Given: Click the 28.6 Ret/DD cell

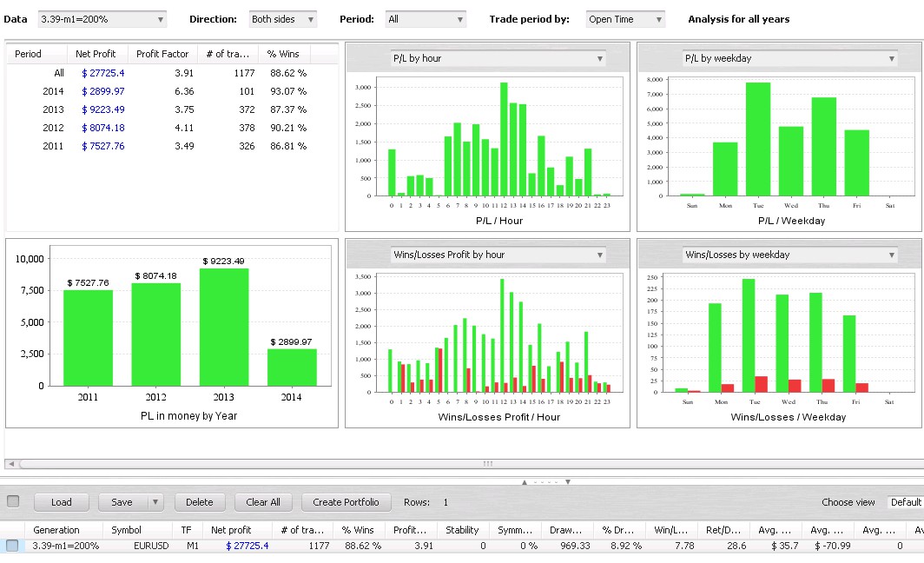Looking at the screenshot, I should (736, 546).
